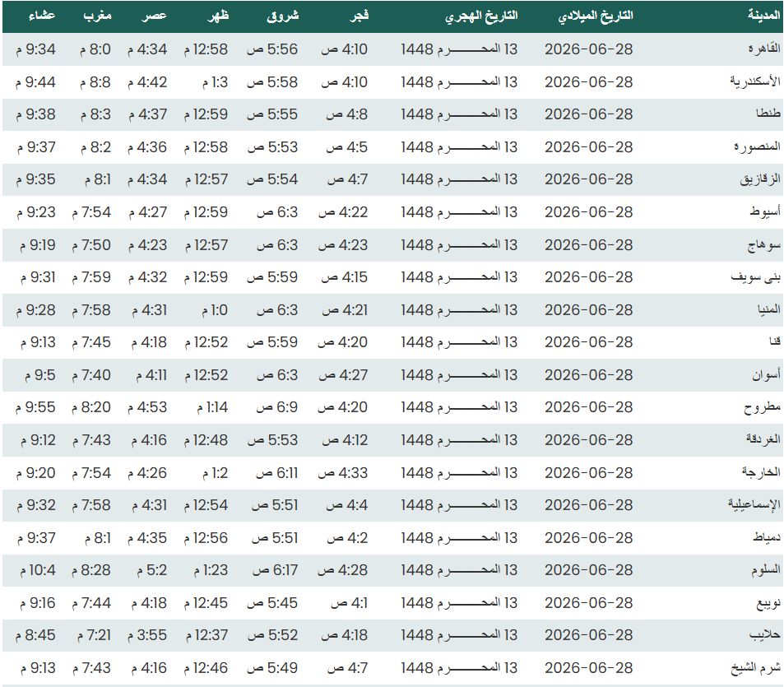Select the دمياط city cell

[767, 537]
